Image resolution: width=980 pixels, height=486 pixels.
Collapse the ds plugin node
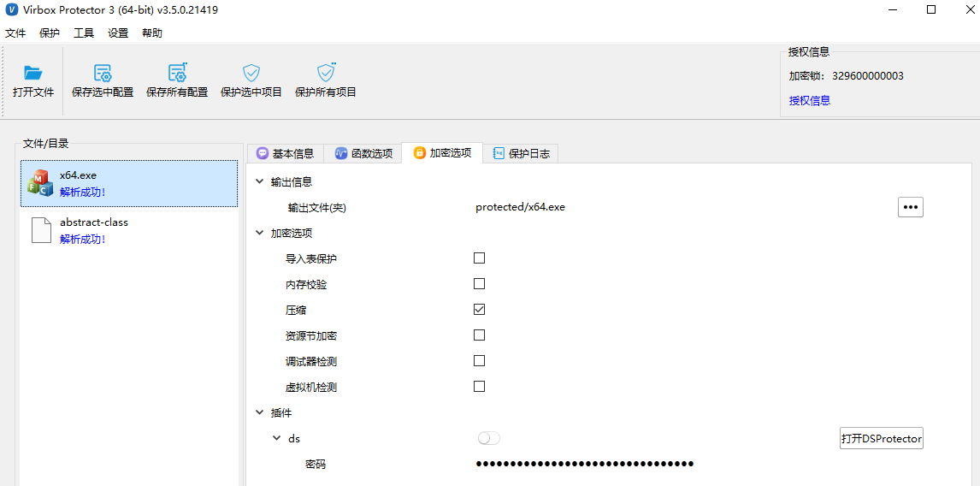point(277,438)
